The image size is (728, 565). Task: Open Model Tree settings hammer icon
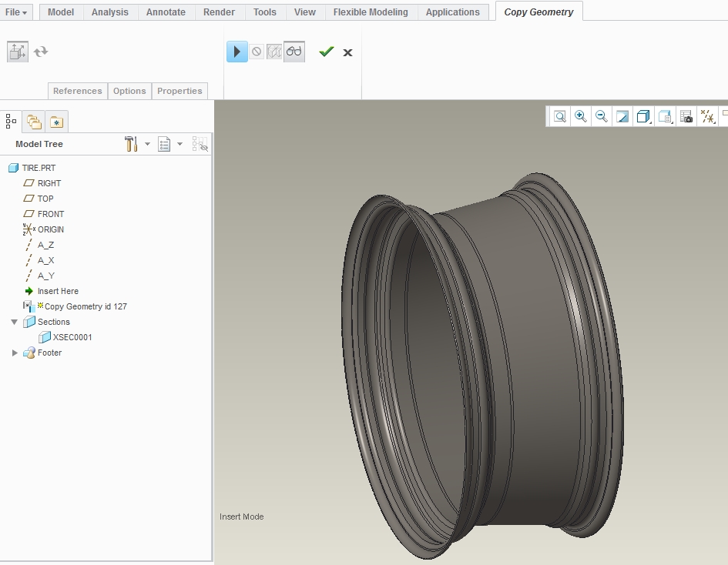[132, 144]
